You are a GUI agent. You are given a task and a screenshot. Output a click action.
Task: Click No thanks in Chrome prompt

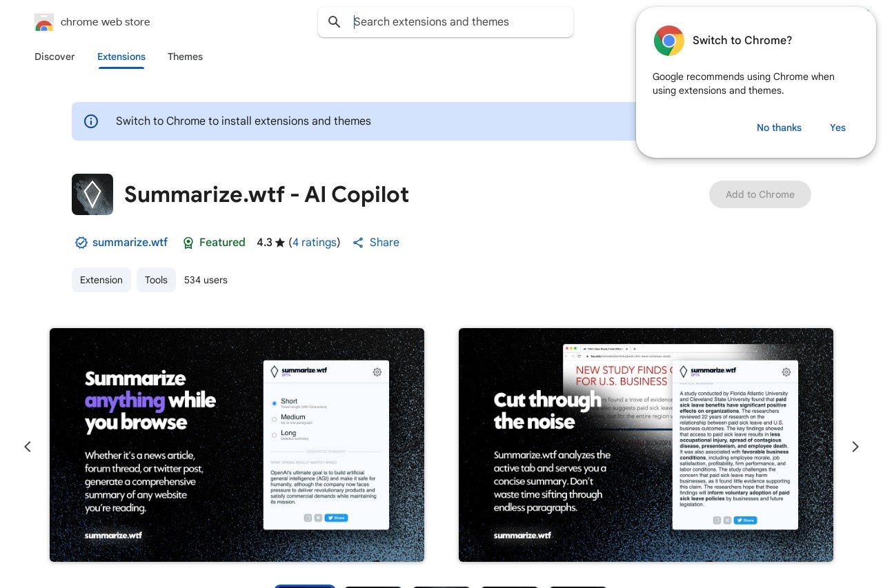pos(779,128)
